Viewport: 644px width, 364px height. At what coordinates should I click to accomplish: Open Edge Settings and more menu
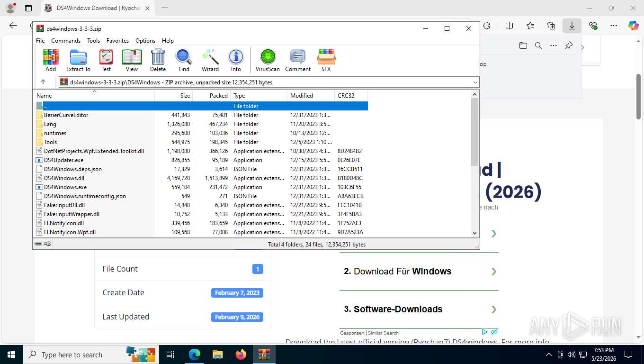(x=614, y=26)
